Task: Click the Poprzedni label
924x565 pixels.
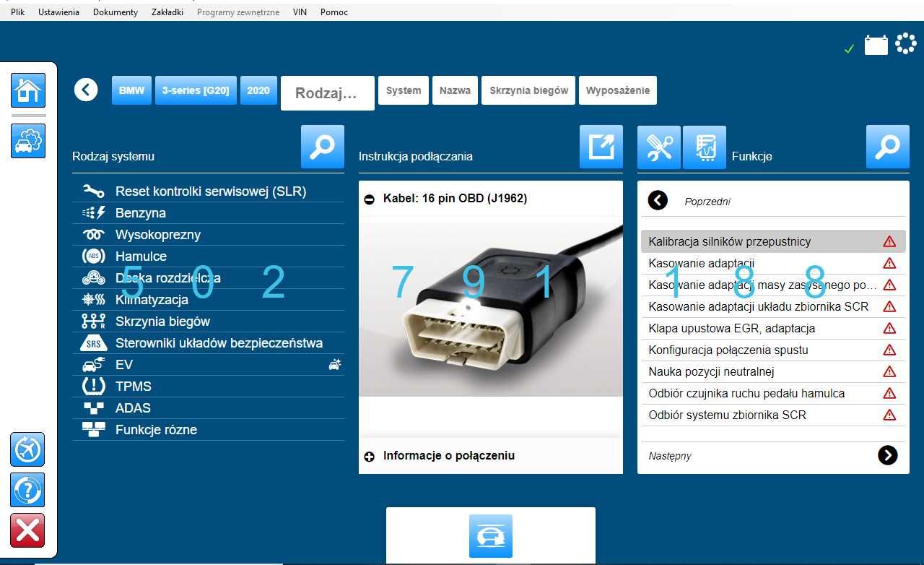Action: click(x=707, y=202)
